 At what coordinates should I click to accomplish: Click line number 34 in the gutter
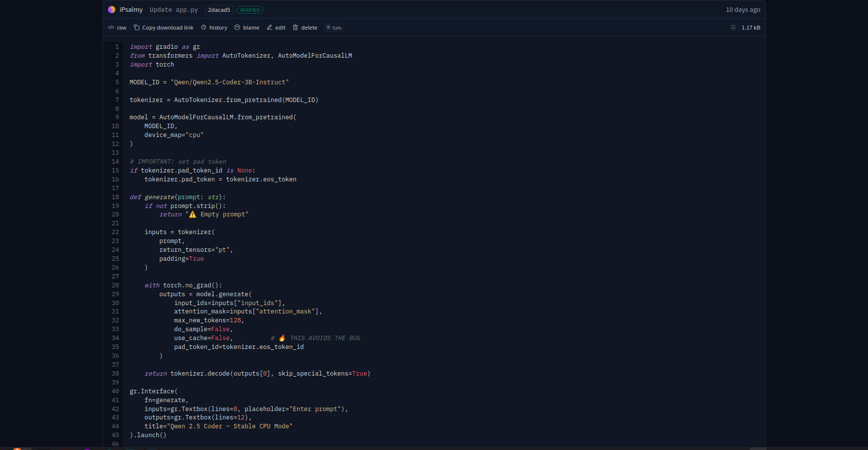coord(115,338)
